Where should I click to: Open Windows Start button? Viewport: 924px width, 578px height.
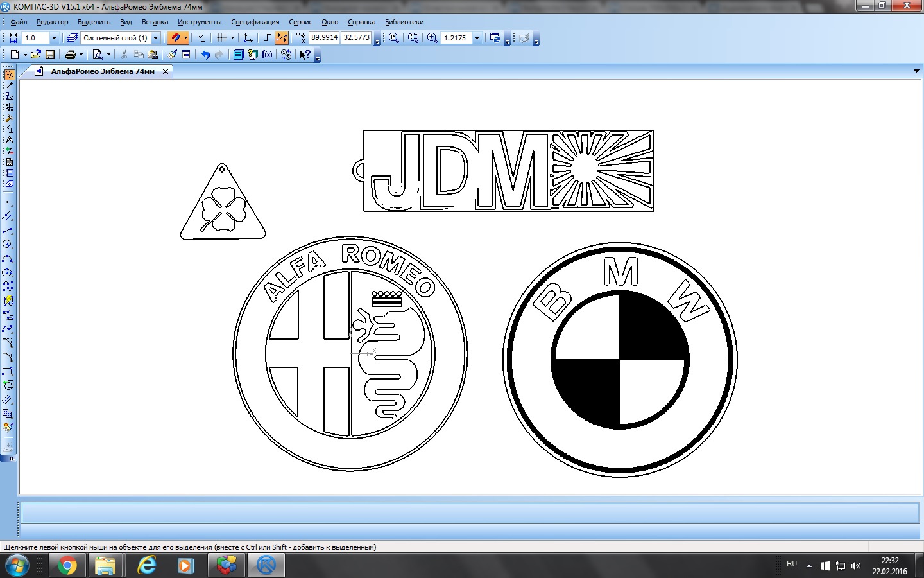click(16, 566)
